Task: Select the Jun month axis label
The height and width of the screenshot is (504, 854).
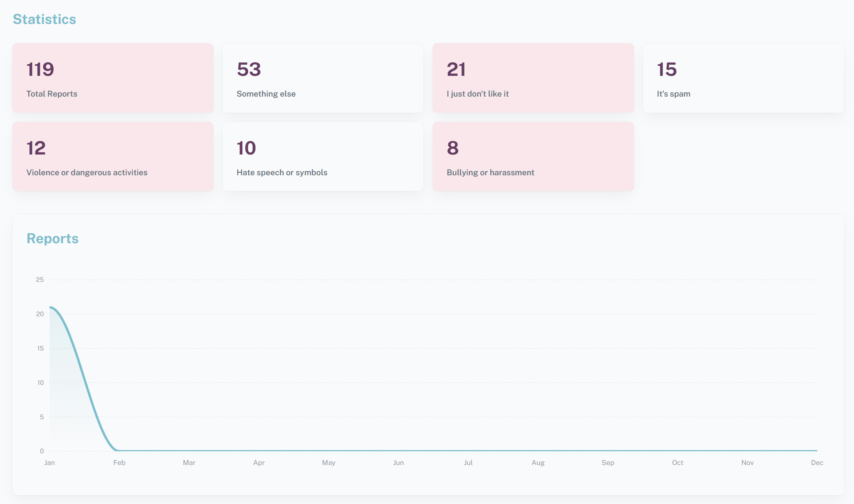Action: point(398,463)
